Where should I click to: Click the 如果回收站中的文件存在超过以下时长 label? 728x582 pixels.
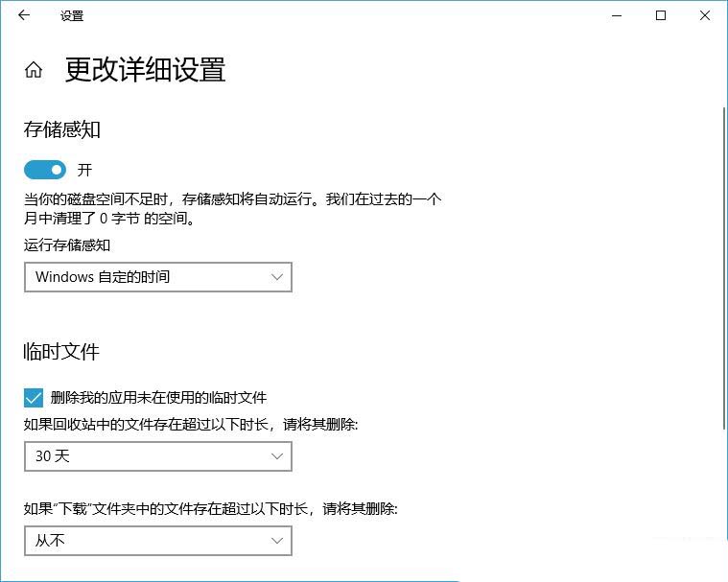coord(191,424)
